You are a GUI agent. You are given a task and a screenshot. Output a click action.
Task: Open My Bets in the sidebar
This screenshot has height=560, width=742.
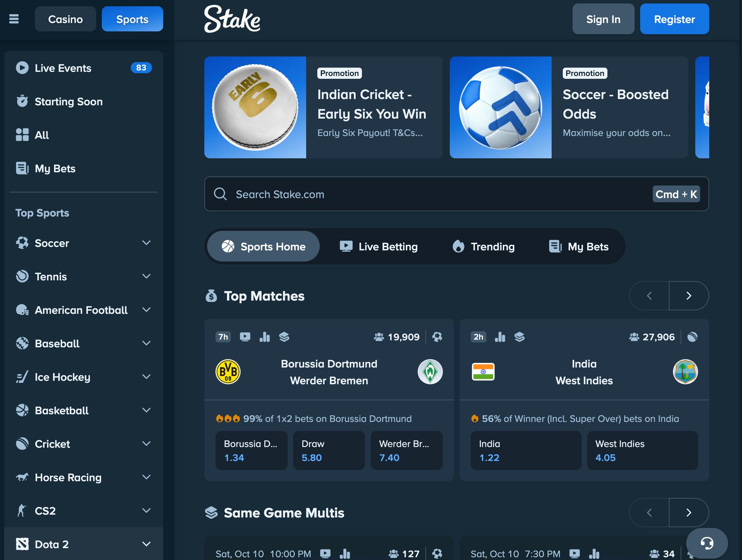(x=84, y=168)
